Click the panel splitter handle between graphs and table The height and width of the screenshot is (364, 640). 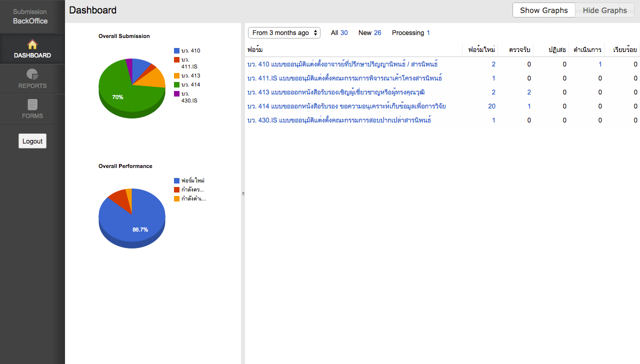tap(243, 193)
